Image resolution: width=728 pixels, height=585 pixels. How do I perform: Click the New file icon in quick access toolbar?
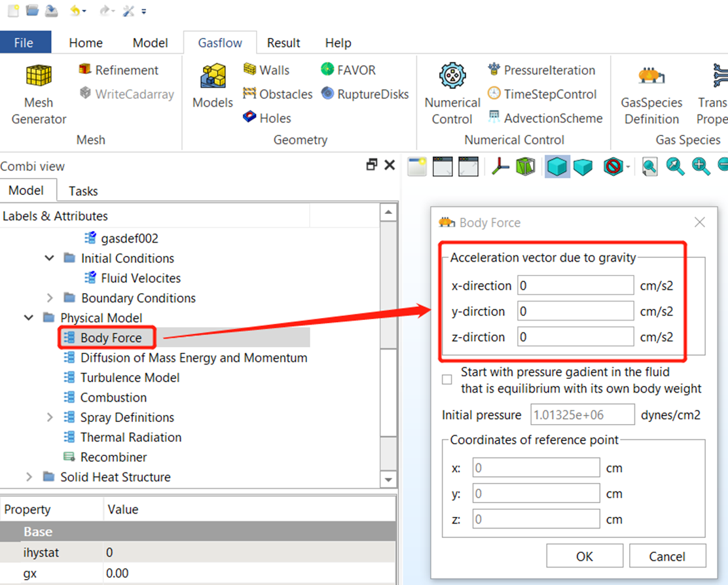click(x=14, y=10)
